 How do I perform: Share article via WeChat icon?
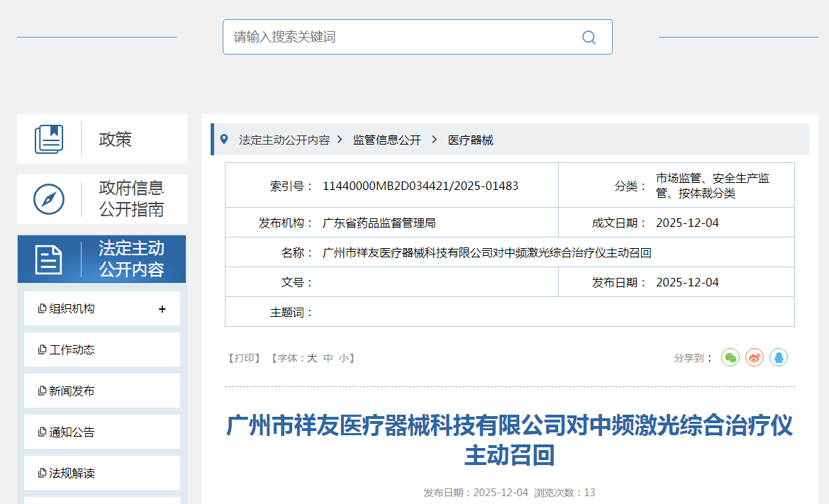tap(730, 358)
